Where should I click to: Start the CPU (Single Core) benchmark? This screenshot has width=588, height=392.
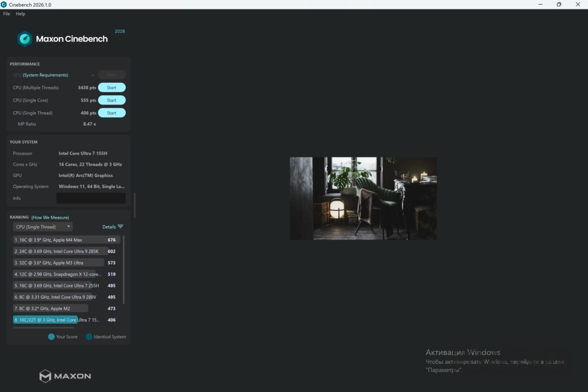(x=111, y=100)
